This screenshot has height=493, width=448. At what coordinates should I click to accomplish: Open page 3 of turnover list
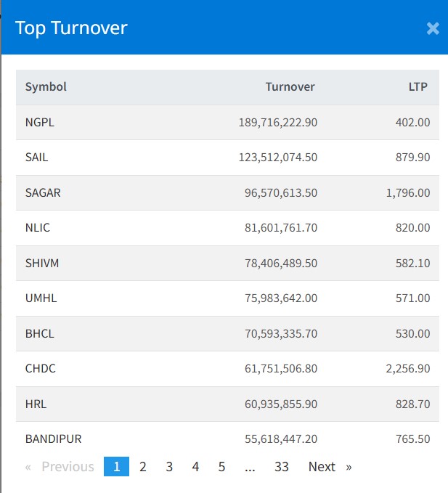pos(169,467)
